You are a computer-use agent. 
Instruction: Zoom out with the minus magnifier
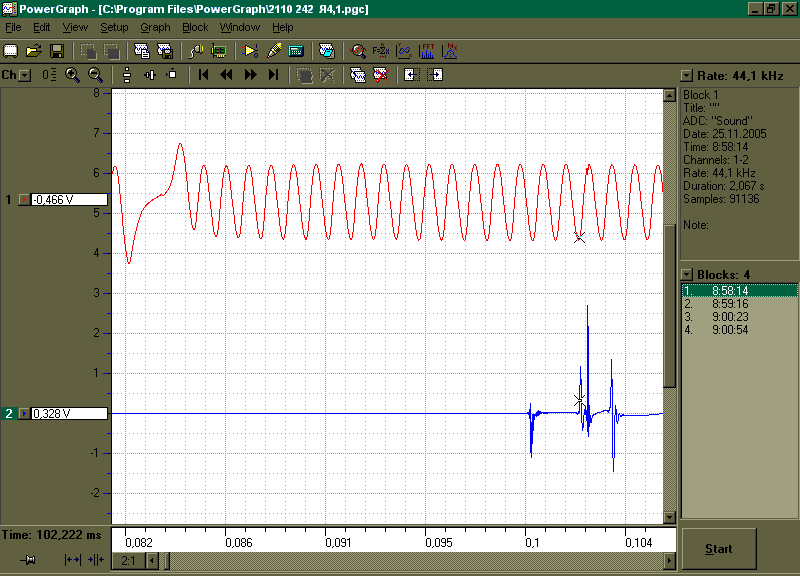(95, 75)
